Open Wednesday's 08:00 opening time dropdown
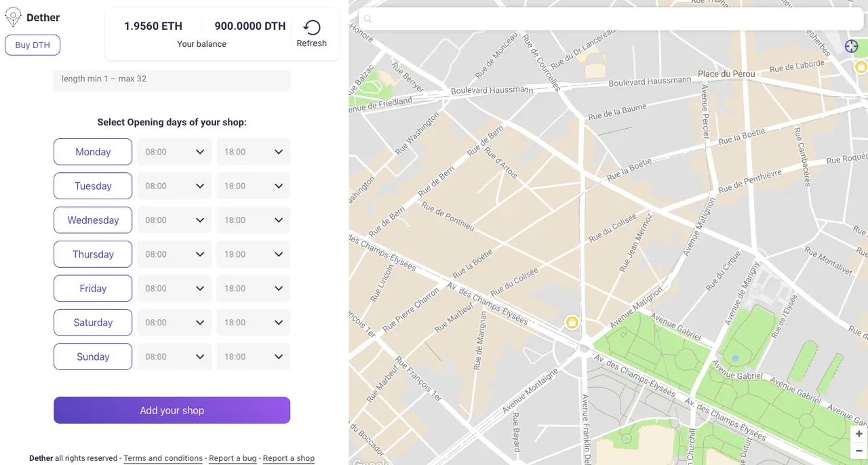 (174, 220)
